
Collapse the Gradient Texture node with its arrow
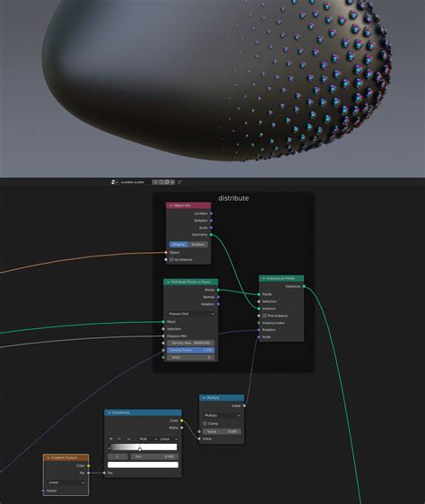48,457
